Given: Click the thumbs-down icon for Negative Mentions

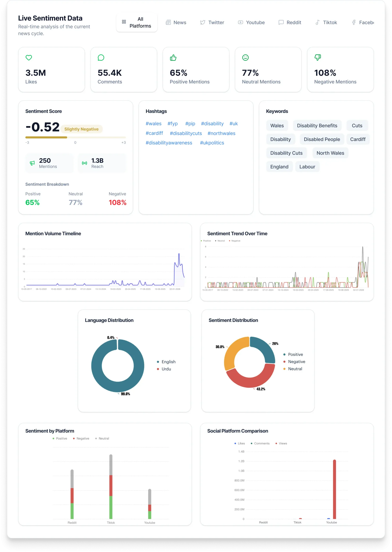Looking at the screenshot, I should point(317,58).
